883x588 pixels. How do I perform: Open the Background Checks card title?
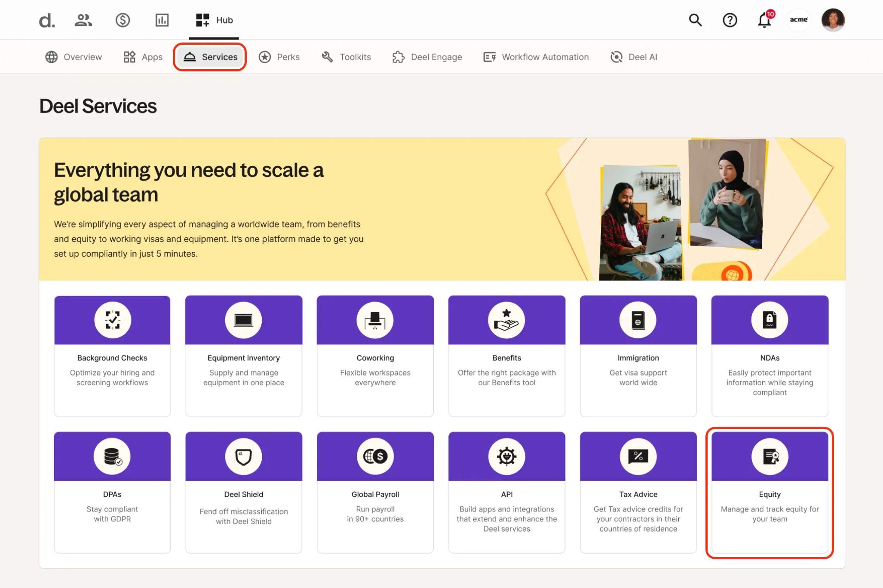point(112,358)
